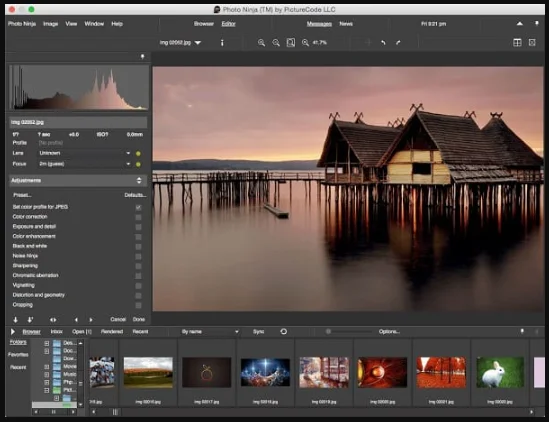Select the Music folder icon in tree
This screenshot has width=549, height=422.
point(57,374)
